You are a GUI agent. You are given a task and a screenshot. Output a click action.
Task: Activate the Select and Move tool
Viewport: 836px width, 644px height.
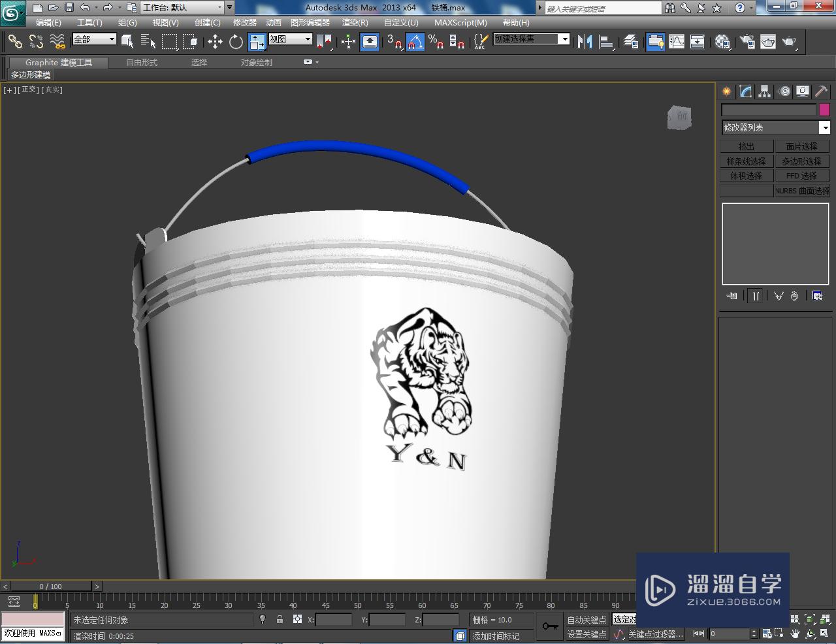click(x=216, y=42)
